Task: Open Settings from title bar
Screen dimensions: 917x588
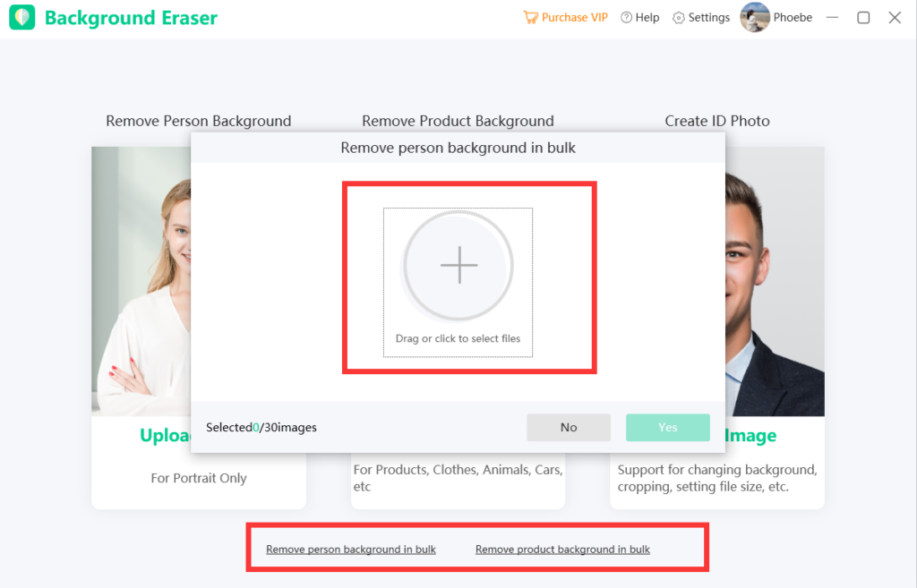Action: pos(700,18)
